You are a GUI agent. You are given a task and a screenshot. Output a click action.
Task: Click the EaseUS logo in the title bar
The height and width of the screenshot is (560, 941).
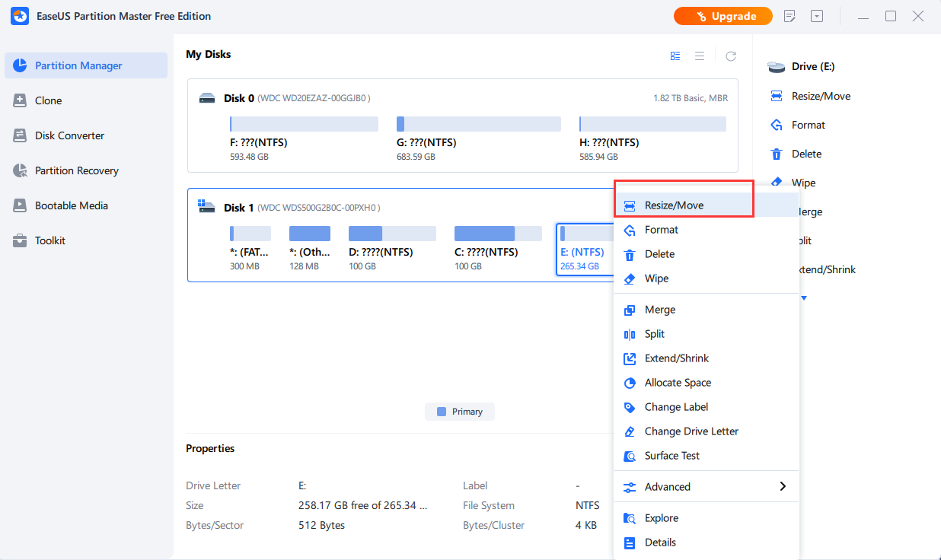click(x=19, y=16)
